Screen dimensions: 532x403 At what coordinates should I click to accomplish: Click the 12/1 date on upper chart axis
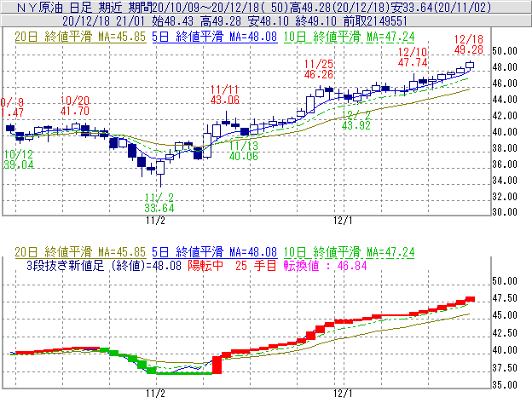click(343, 221)
